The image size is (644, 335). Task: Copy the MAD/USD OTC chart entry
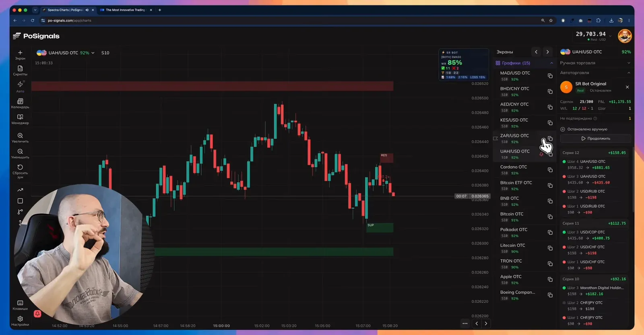(550, 76)
